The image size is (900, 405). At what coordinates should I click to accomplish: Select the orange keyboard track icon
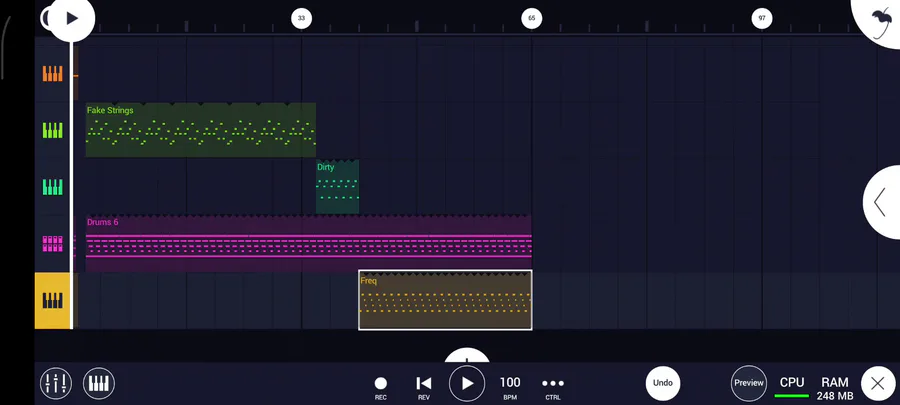pyautogui.click(x=52, y=73)
